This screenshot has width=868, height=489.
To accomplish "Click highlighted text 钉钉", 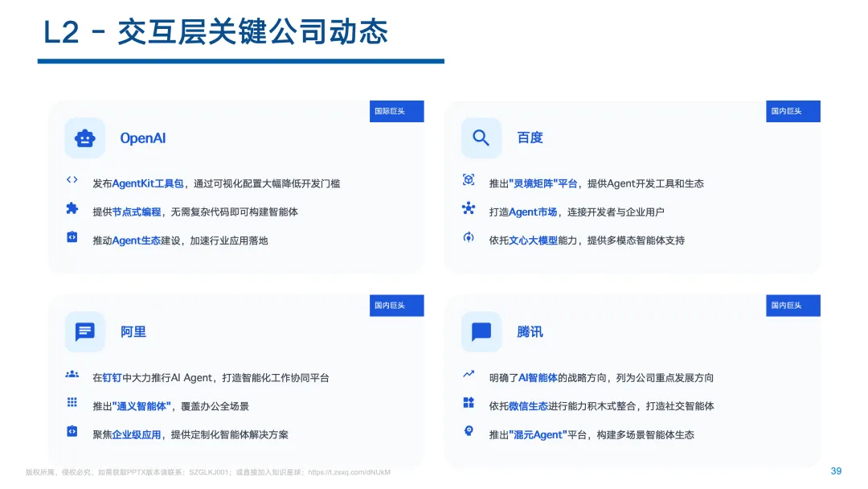I will pyautogui.click(x=113, y=378).
